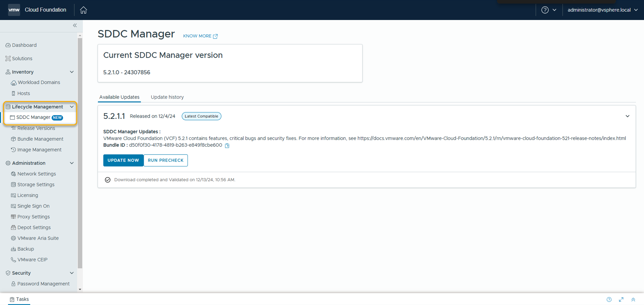Collapse the Inventory section
The width and height of the screenshot is (644, 305).
(x=72, y=72)
